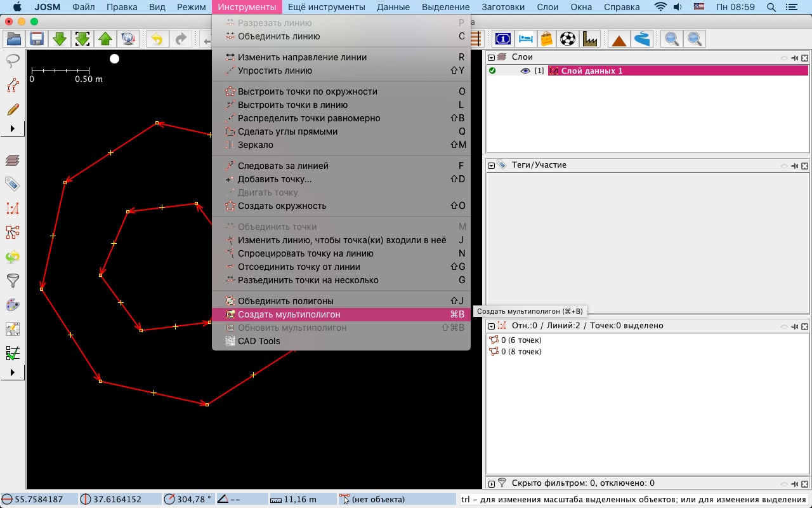Image resolution: width=812 pixels, height=508 pixels.
Task: Toggle the conflicts/sync arrows panel icon
Action: [13, 257]
